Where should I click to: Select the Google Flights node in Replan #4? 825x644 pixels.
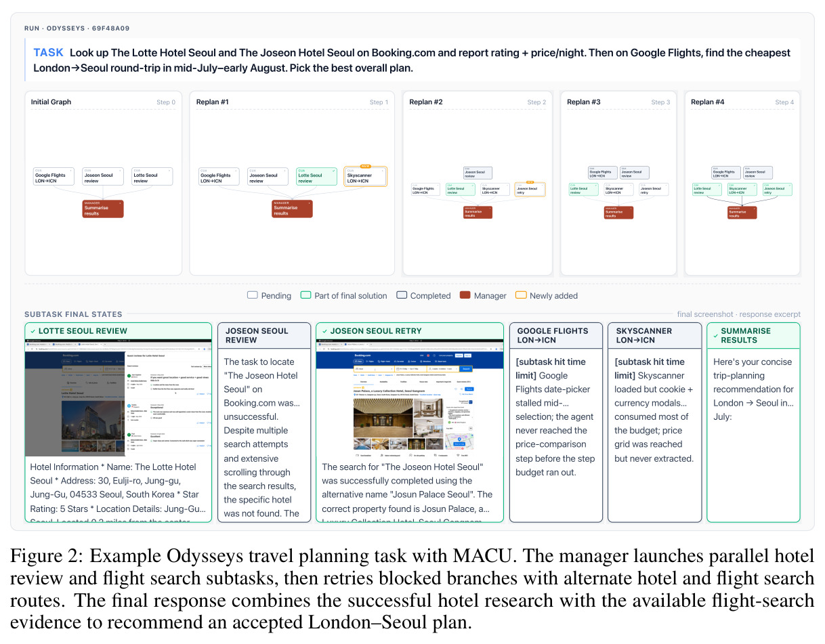726,173
